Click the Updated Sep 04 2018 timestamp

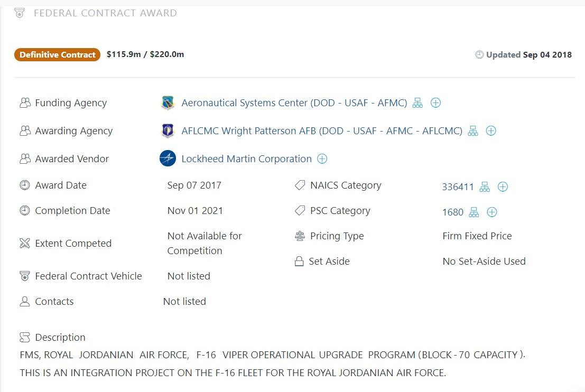pyautogui.click(x=523, y=54)
